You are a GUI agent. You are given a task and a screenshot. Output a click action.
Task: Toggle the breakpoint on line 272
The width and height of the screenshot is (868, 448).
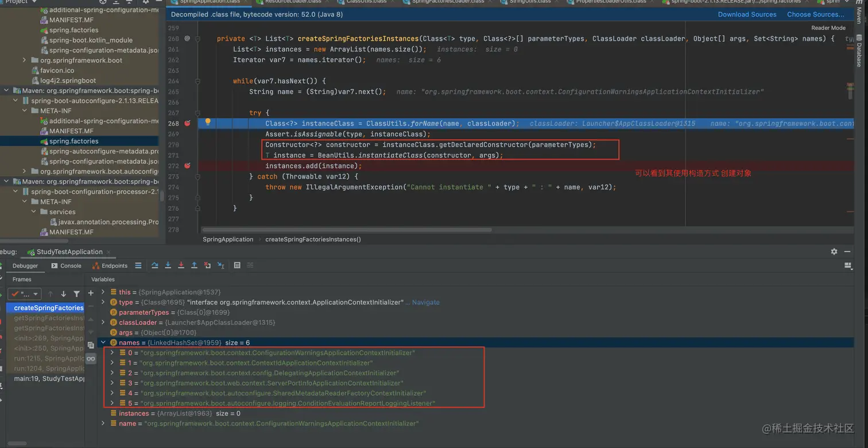[x=188, y=166]
